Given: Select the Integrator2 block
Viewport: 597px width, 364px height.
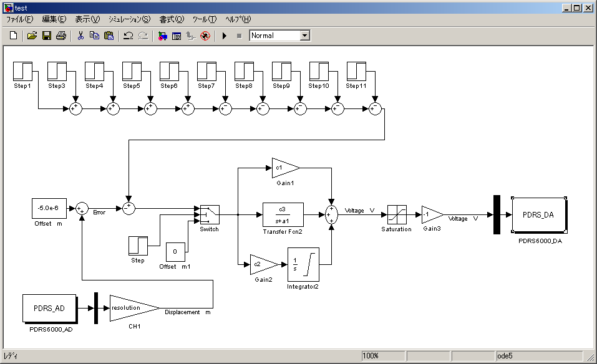Looking at the screenshot, I should (x=303, y=264).
